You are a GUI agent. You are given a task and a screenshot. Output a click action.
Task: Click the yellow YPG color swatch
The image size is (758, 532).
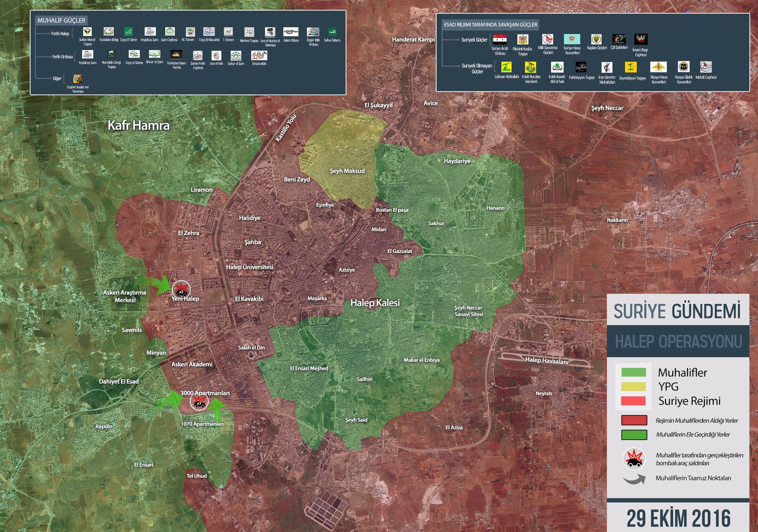(634, 387)
